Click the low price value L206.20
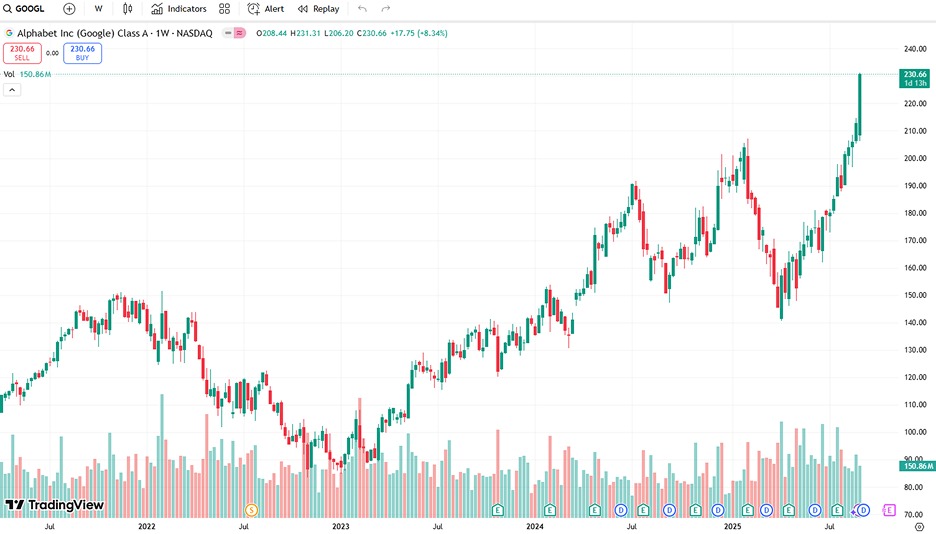Image resolution: width=936 pixels, height=534 pixels. (x=339, y=33)
